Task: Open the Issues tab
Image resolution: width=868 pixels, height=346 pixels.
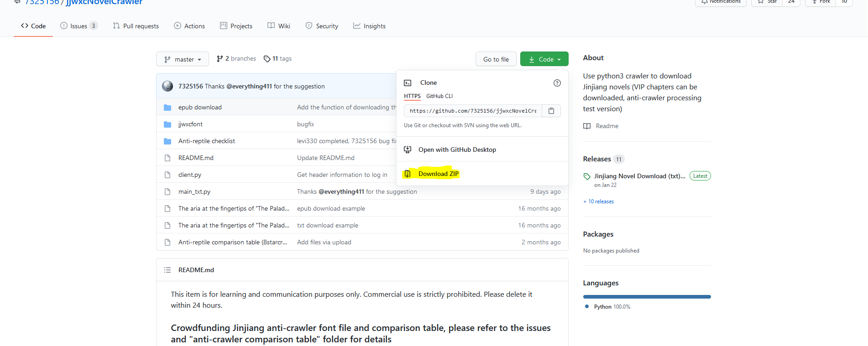Action: coord(79,26)
